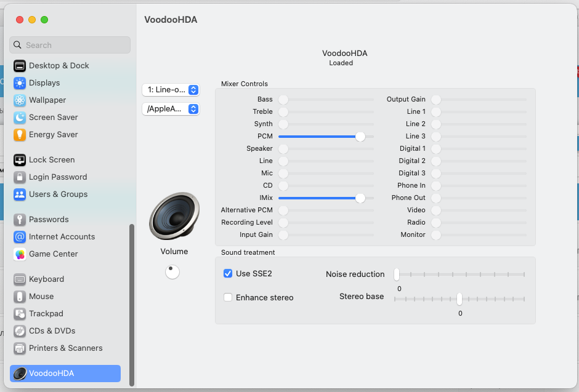The image size is (579, 392).
Task: Click the Radio slider knob
Action: click(436, 223)
